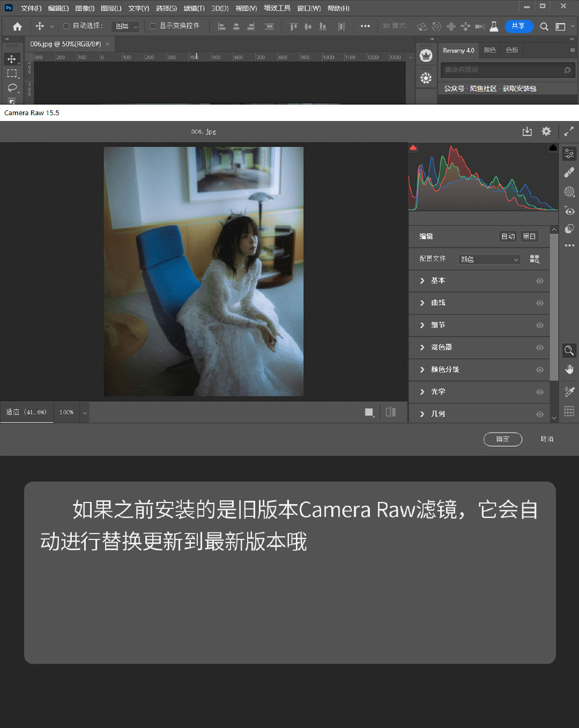The height and width of the screenshot is (728, 579).
Task: Toggle visibility of the 曲线 panel
Action: click(540, 303)
